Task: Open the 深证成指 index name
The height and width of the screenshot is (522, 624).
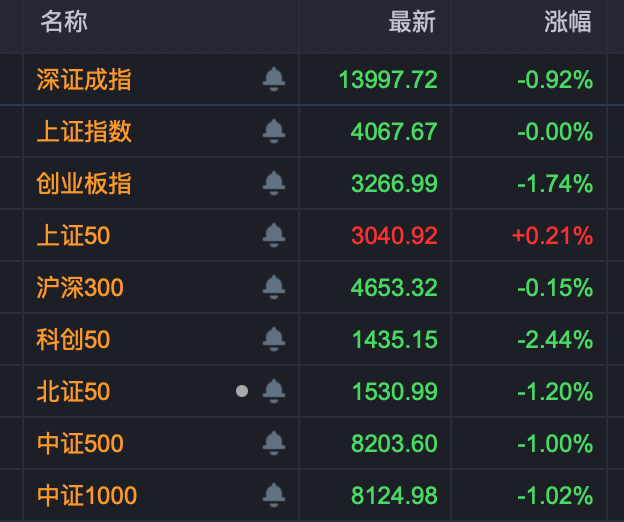Action: [x=84, y=80]
